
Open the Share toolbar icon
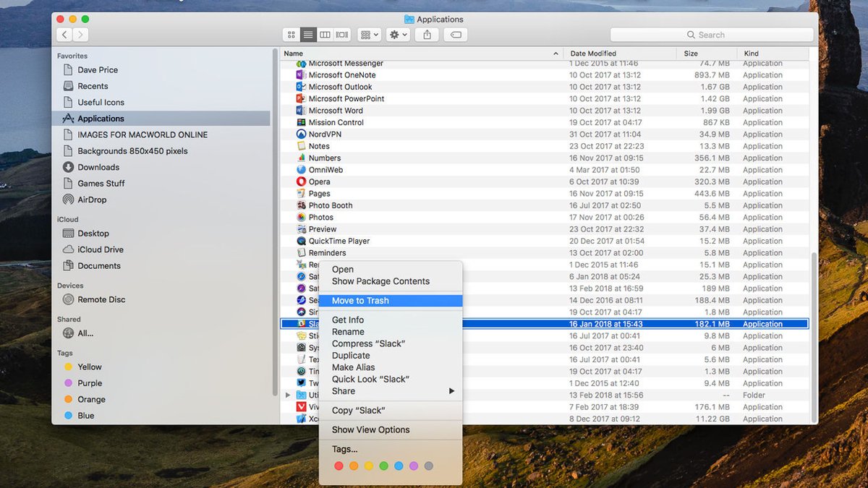[426, 34]
